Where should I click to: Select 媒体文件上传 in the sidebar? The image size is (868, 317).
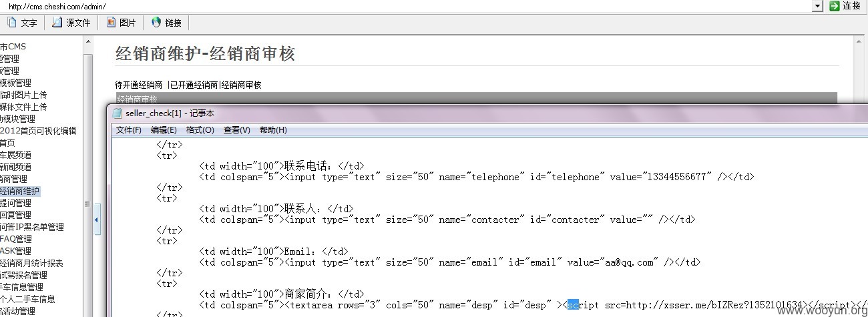[23, 107]
